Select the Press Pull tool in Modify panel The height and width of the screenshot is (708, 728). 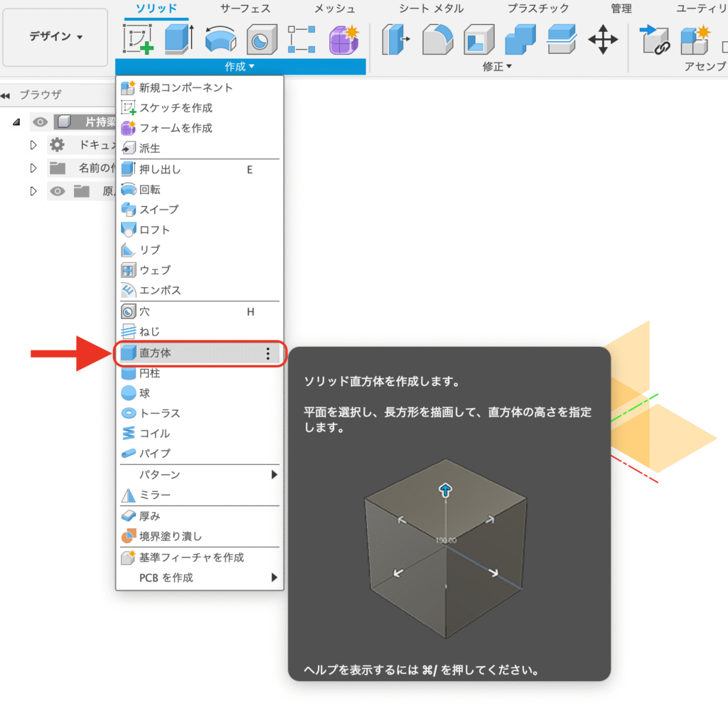[x=396, y=41]
